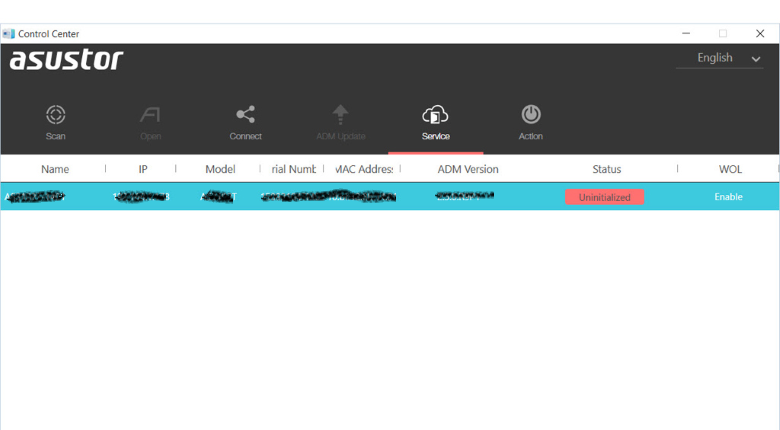Click the ADM Update arrow icon
This screenshot has width=780, height=430.
pyautogui.click(x=340, y=114)
